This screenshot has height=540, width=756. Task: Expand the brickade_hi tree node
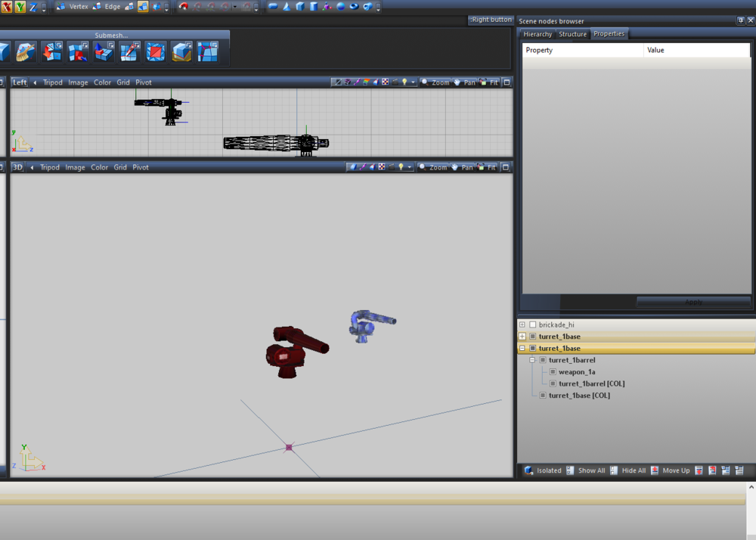[x=522, y=324]
